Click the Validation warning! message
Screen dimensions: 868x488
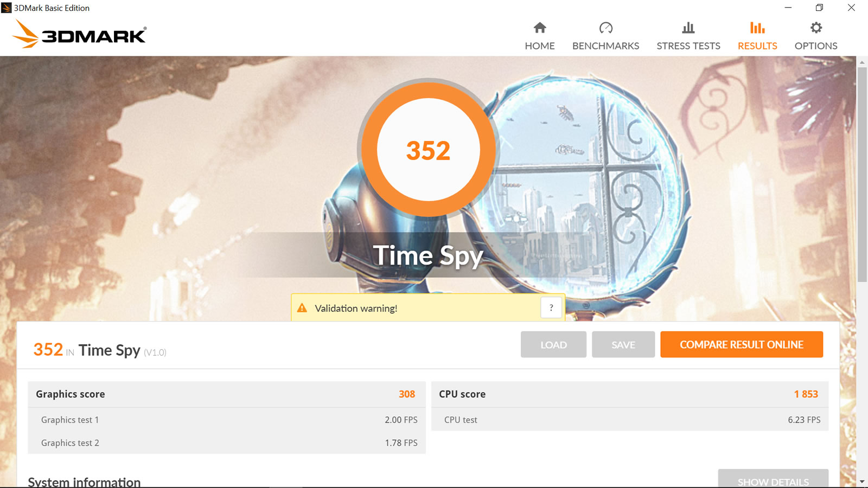coord(356,308)
